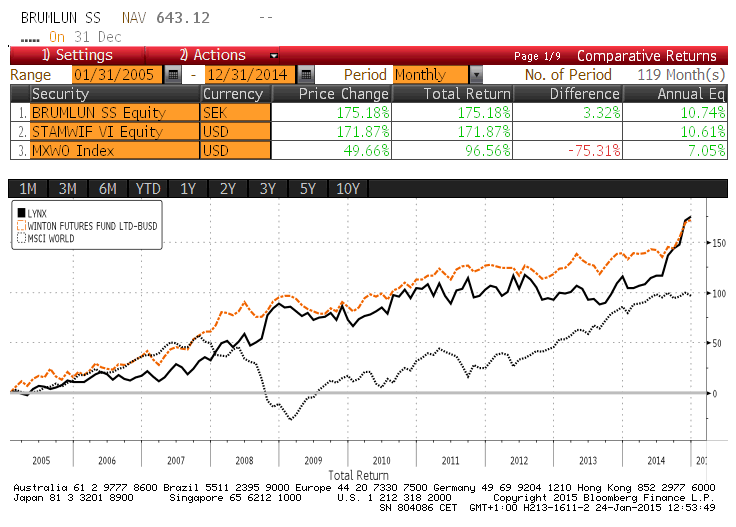
Task: Edit the start date field 01/31/2005
Action: (x=117, y=75)
